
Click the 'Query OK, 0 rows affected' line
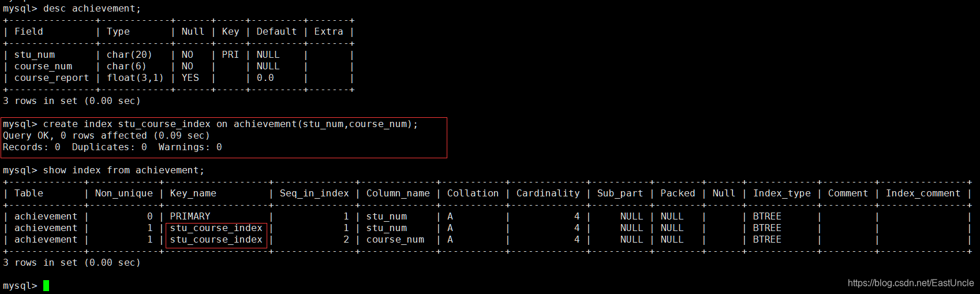(106, 136)
